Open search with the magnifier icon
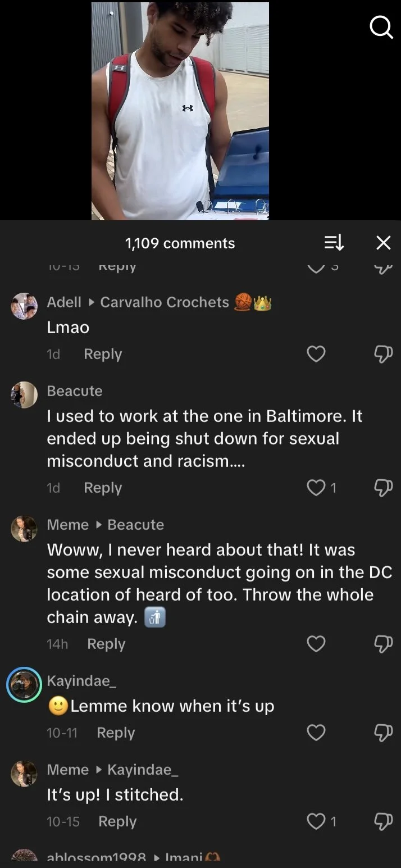 (x=381, y=27)
